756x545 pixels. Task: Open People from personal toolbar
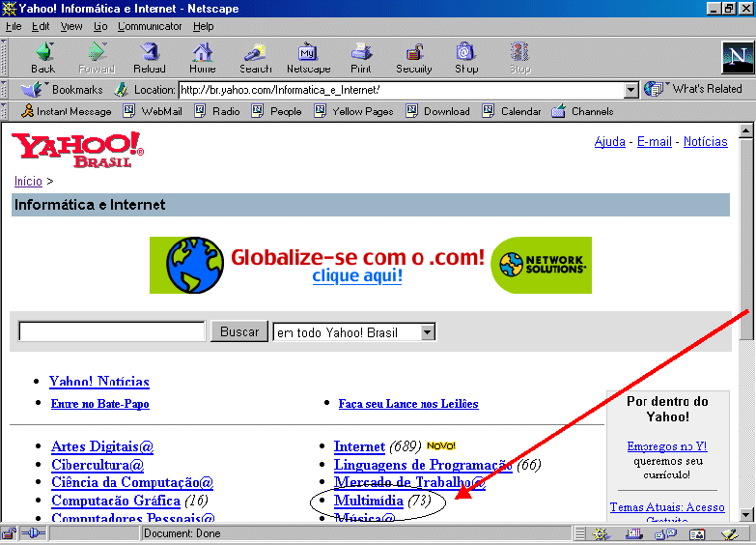[277, 111]
